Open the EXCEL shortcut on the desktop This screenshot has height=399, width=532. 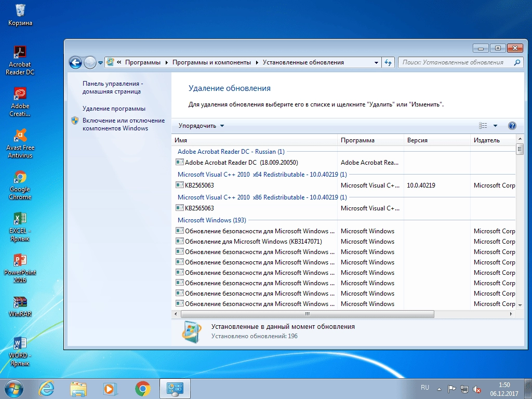pyautogui.click(x=20, y=227)
